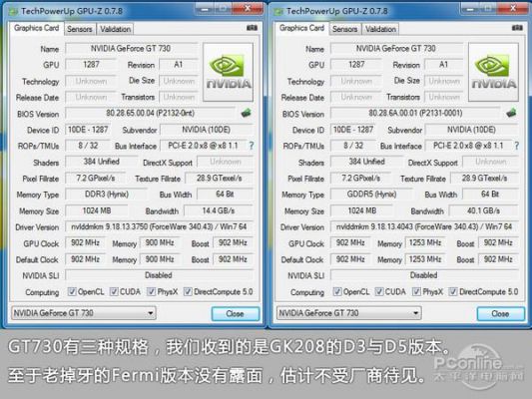
Task: Click Close button in right GPU-Z window
Action: tap(500, 313)
